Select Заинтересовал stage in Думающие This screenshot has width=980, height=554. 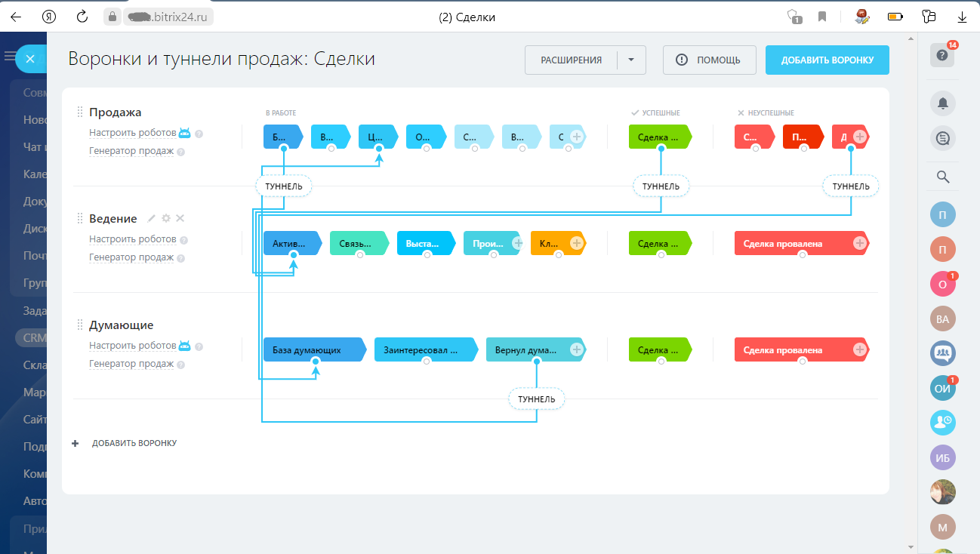(x=426, y=349)
